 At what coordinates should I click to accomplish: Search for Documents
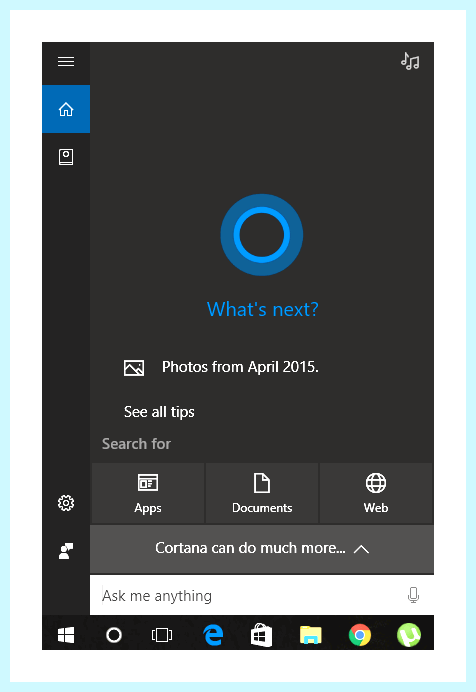point(262,493)
